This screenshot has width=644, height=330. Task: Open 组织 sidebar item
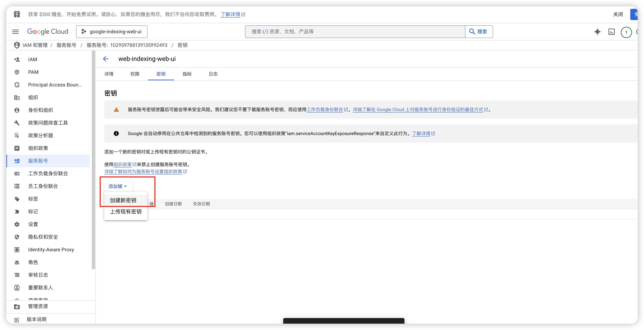pyautogui.click(x=48, y=98)
